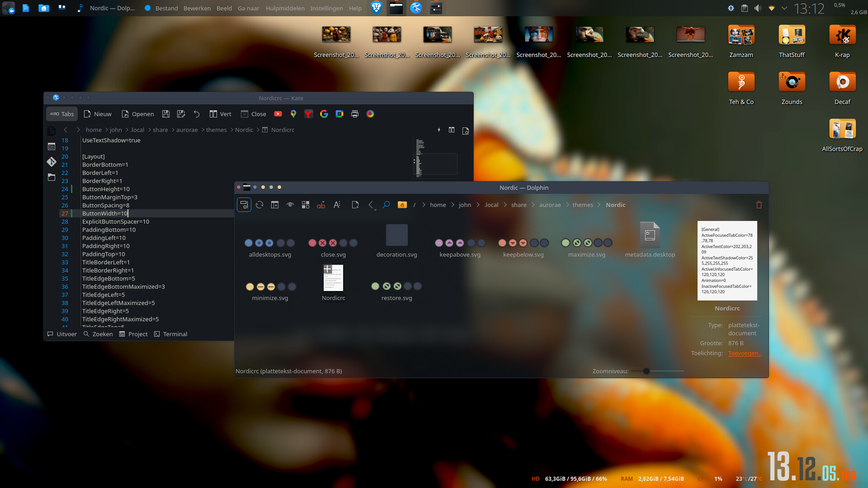The width and height of the screenshot is (868, 488).
Task: Expand the system tray arrow in top panel
Action: [x=784, y=8]
